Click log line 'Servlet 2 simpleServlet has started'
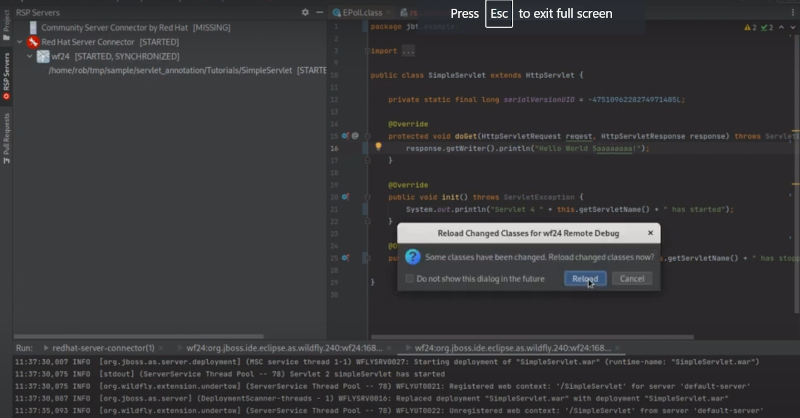Screen dimensions: 800x418 (230, 374)
